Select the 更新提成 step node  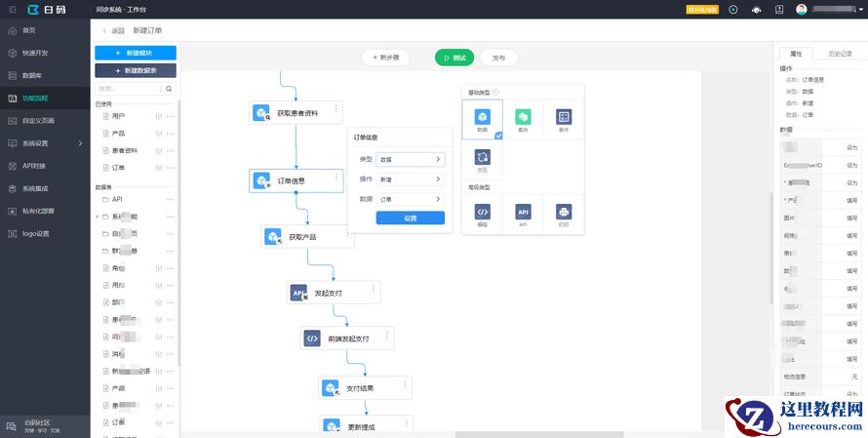coord(367,425)
